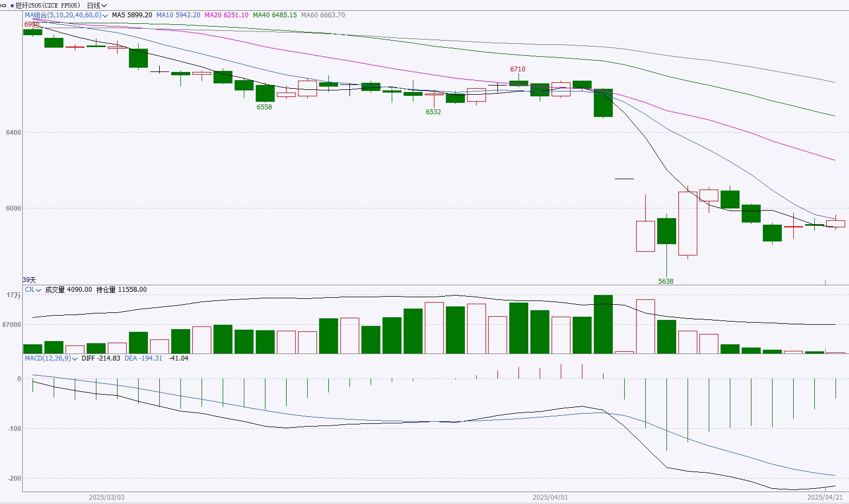This screenshot has width=849, height=504.
Task: Select the gray MA60 6663.70 legend
Action: point(323,15)
